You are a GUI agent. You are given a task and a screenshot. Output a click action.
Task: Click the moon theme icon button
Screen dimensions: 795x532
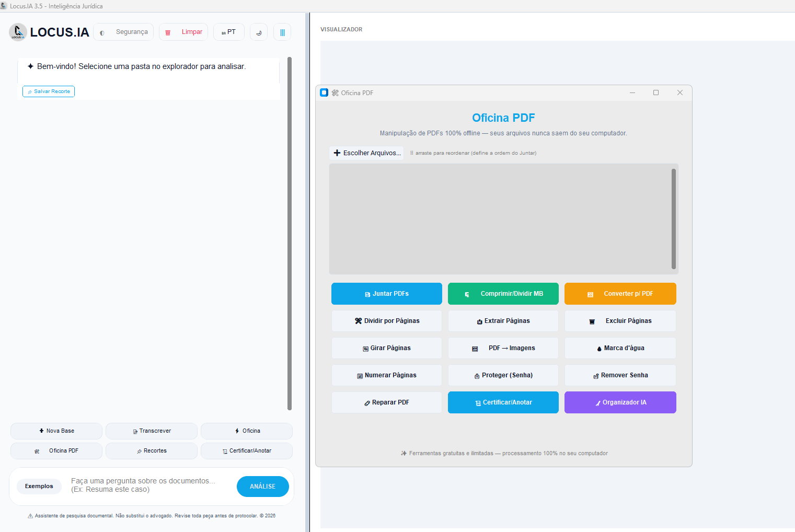pos(259,32)
